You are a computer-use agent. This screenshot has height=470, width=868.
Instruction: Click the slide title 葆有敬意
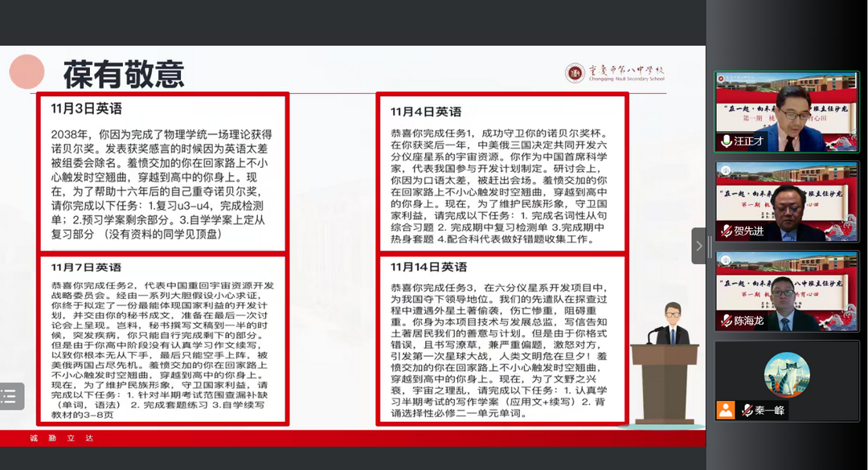[124, 74]
